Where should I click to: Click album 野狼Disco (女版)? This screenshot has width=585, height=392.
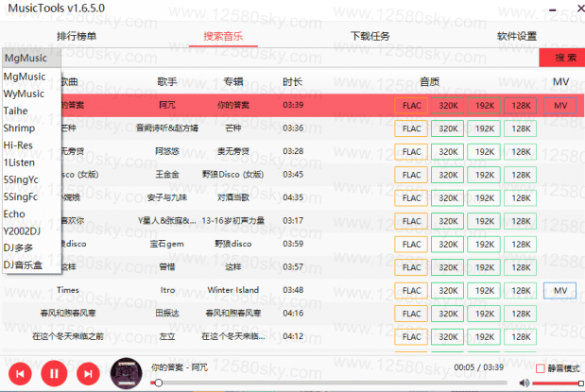point(233,174)
